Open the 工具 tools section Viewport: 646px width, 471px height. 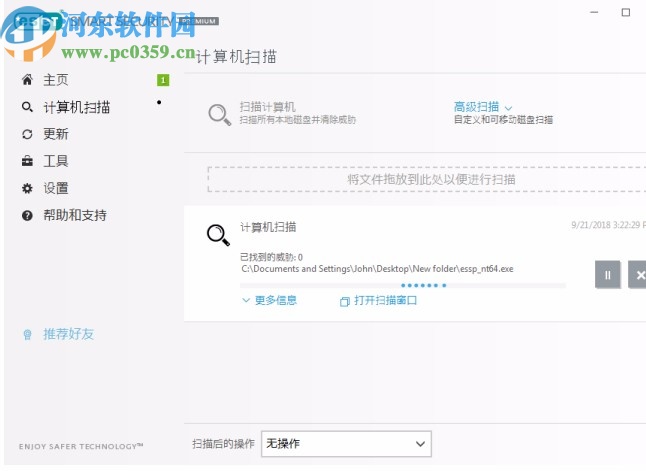(x=56, y=161)
